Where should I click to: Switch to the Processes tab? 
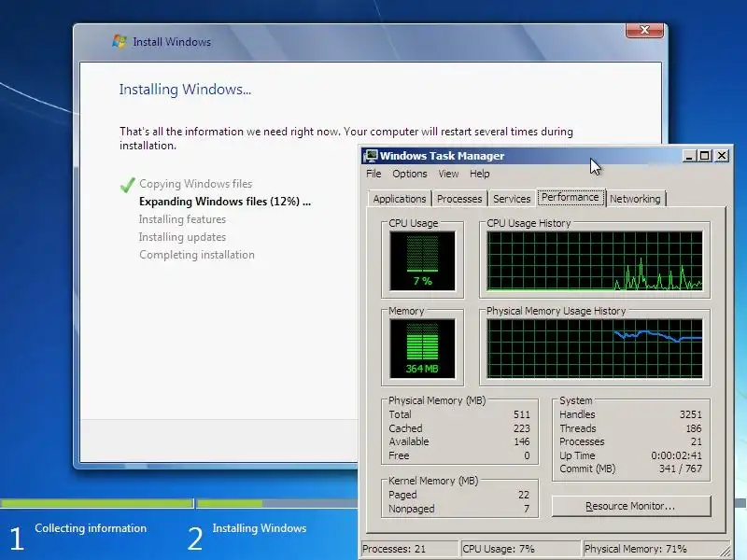(459, 199)
